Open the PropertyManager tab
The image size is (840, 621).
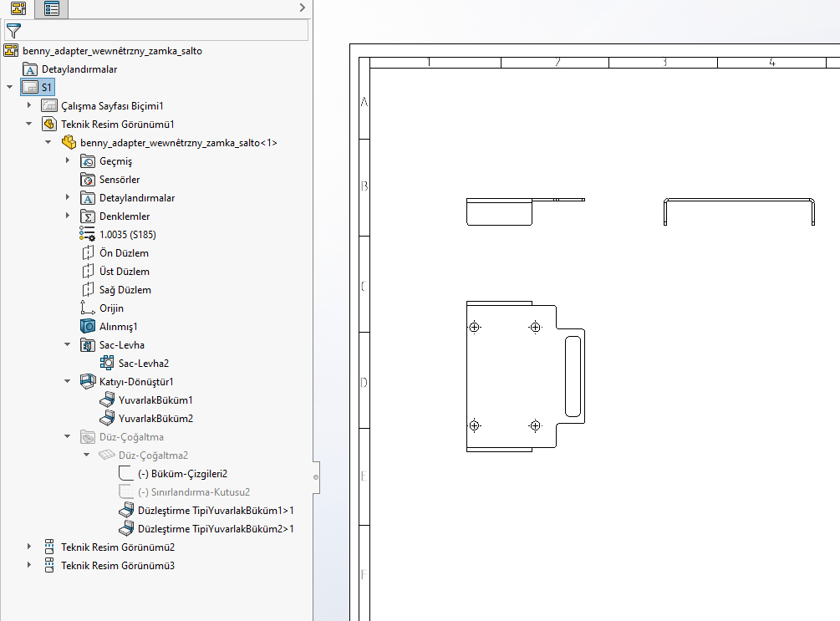tap(51, 8)
